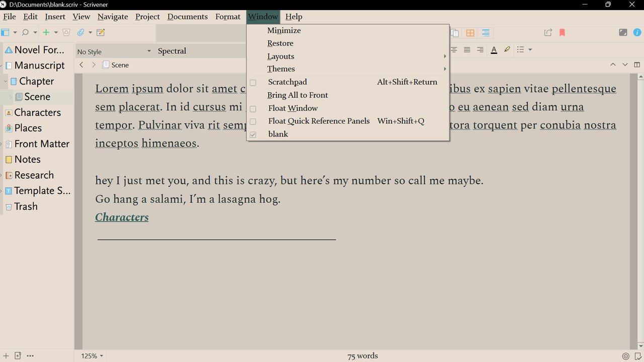Image resolution: width=644 pixels, height=362 pixels.
Task: Expand the arrow beside the paperclip icon
Action: [x=90, y=33]
